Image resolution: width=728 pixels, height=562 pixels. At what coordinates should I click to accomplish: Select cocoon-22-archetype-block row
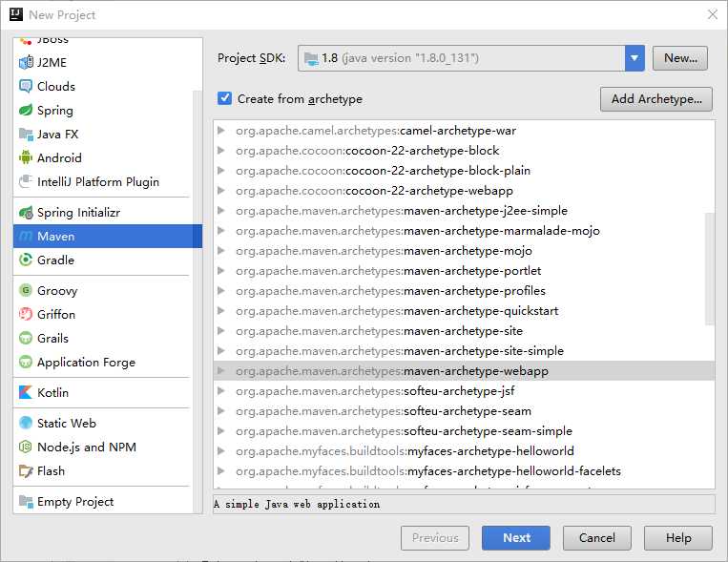point(465,151)
